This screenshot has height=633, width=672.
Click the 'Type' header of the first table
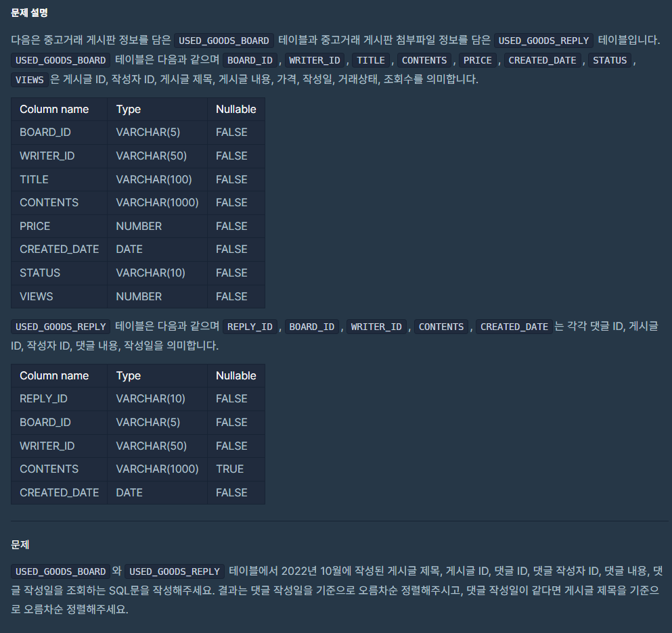pyautogui.click(x=157, y=109)
